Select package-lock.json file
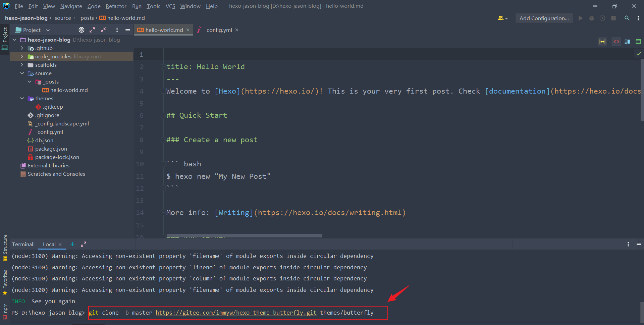Screen dimensions: 644x325 point(53,157)
